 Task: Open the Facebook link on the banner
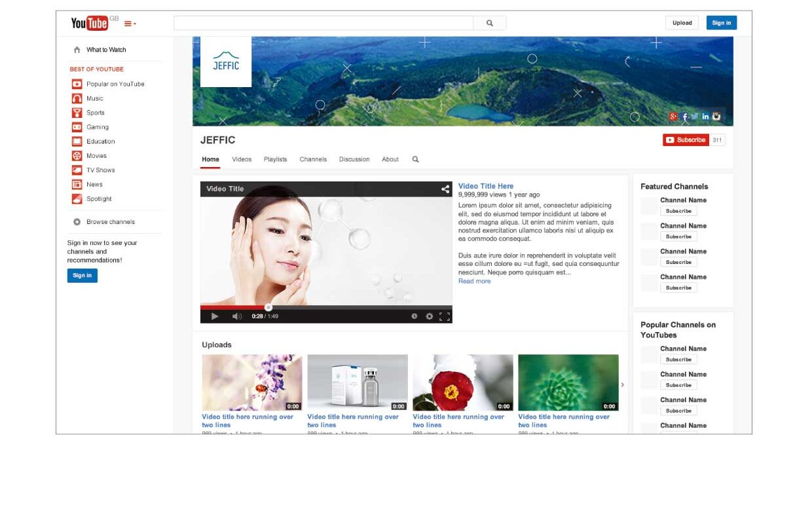[685, 117]
